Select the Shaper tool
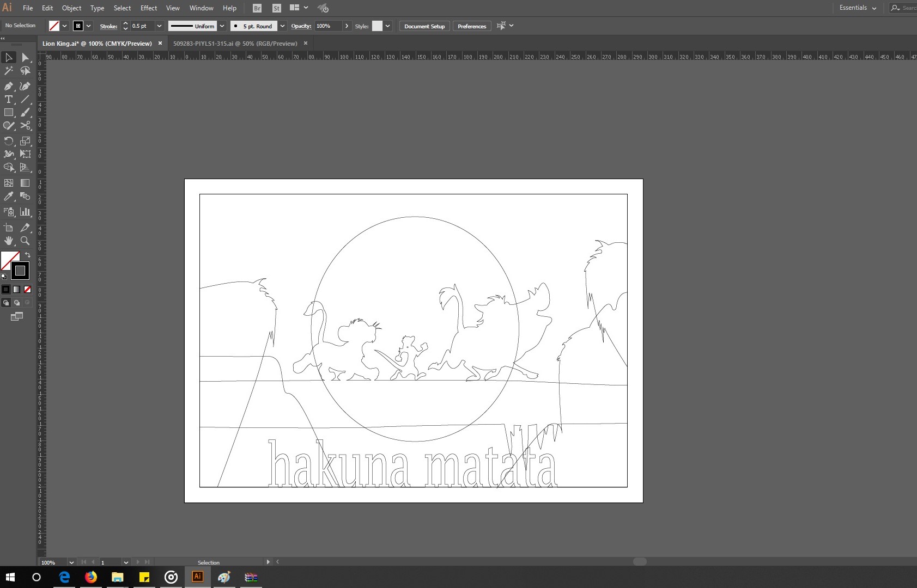Viewport: 917px width, 588px height. (x=9, y=125)
